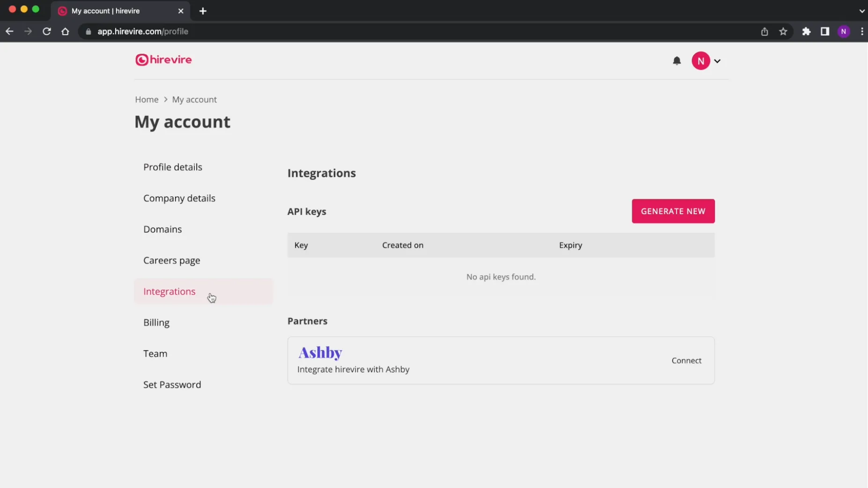
Task: Click the Created on column header
Action: click(403, 245)
